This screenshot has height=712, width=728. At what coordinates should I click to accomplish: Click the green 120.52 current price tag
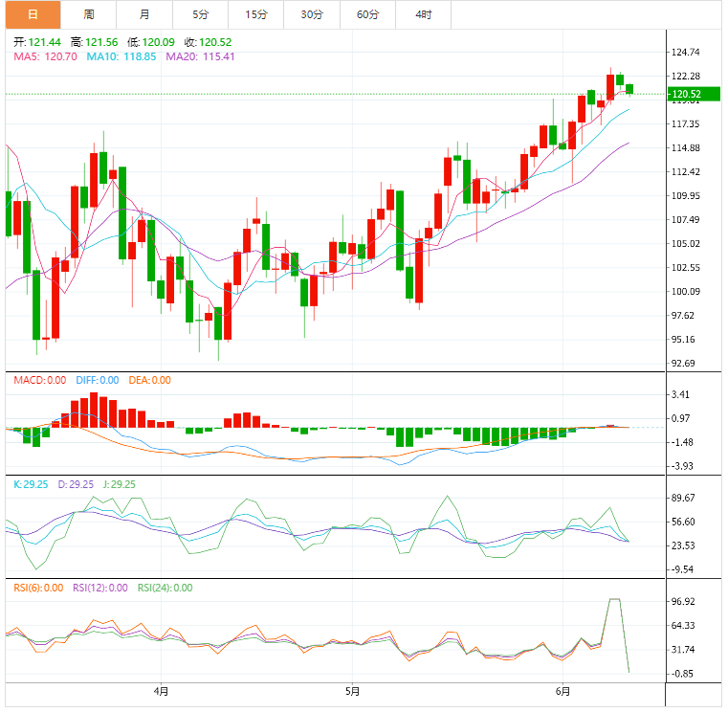coord(687,94)
